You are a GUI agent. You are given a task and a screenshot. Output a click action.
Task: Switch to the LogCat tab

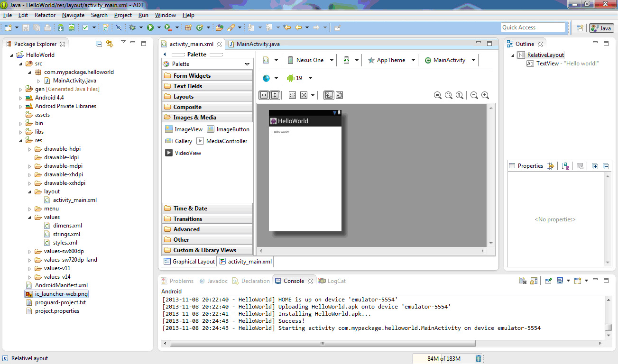pos(332,281)
